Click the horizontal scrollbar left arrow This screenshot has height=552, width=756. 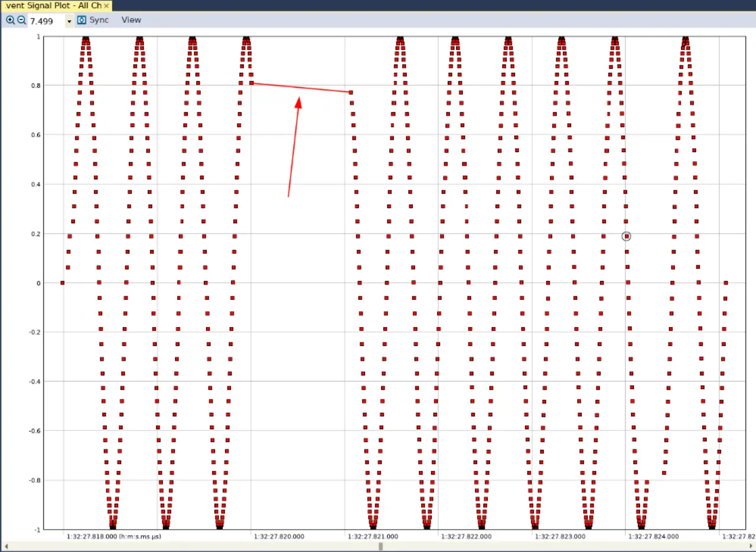[5, 546]
